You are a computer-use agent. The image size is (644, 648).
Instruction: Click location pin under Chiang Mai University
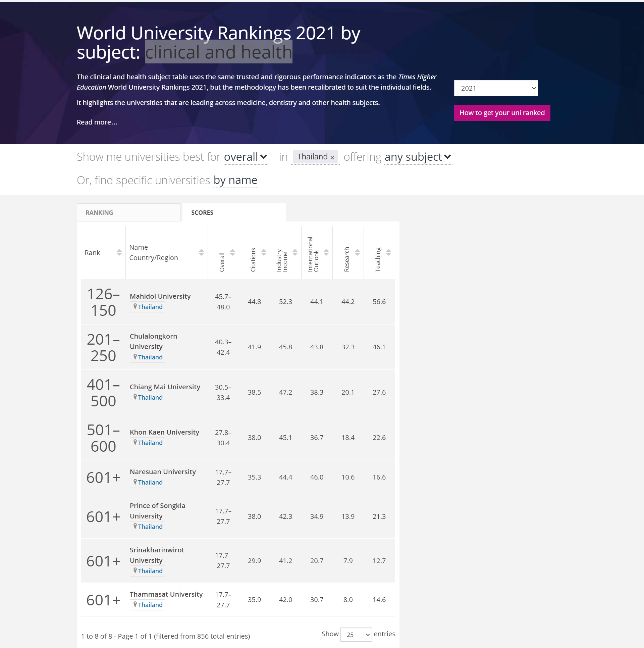coord(135,397)
